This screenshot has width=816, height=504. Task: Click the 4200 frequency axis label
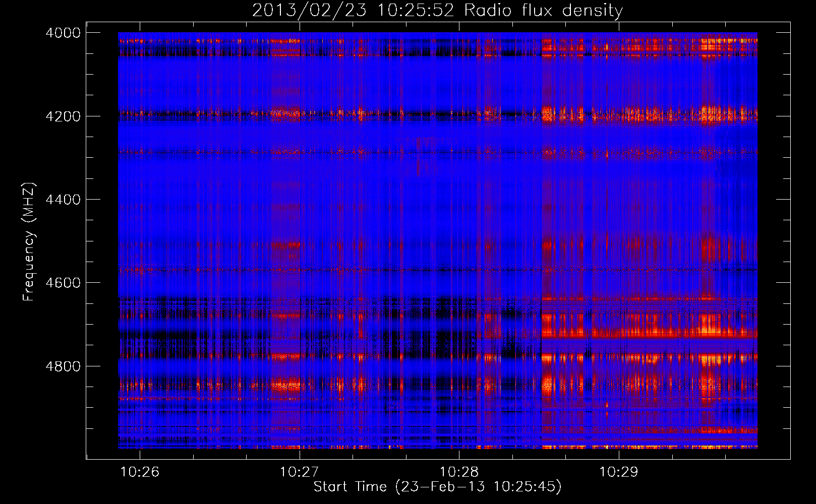63,116
